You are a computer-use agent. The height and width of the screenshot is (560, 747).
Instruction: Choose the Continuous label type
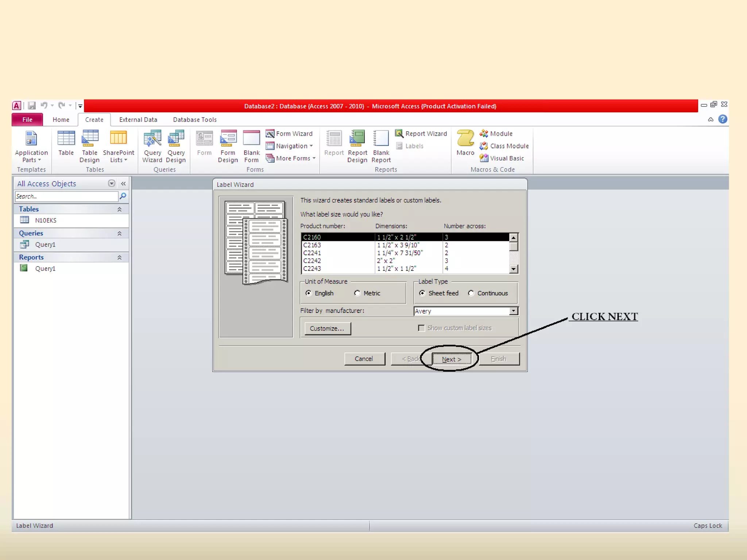tap(471, 293)
